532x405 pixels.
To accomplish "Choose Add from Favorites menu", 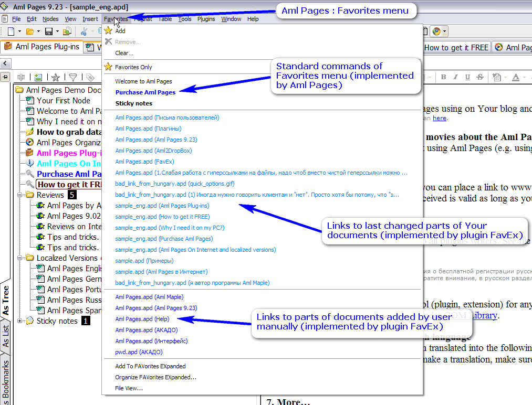I will (120, 31).
